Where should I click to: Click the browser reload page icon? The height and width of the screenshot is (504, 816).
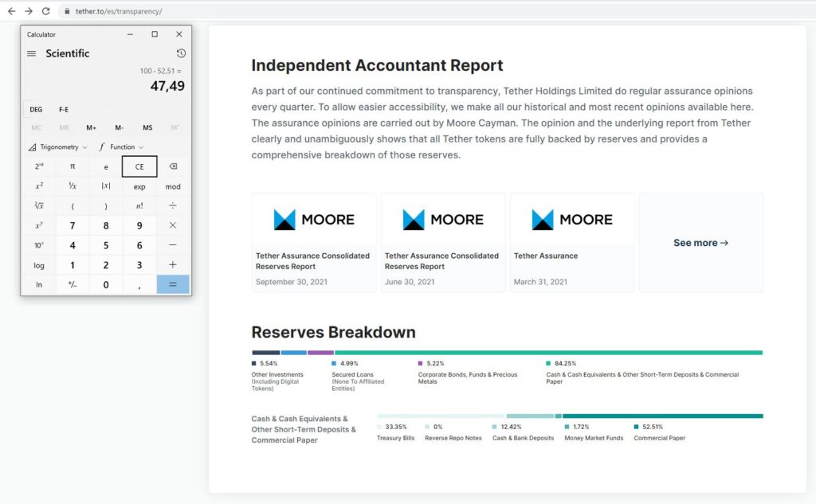click(x=45, y=11)
